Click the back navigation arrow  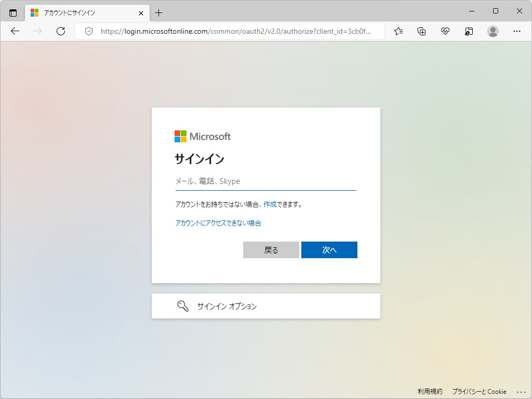point(15,31)
